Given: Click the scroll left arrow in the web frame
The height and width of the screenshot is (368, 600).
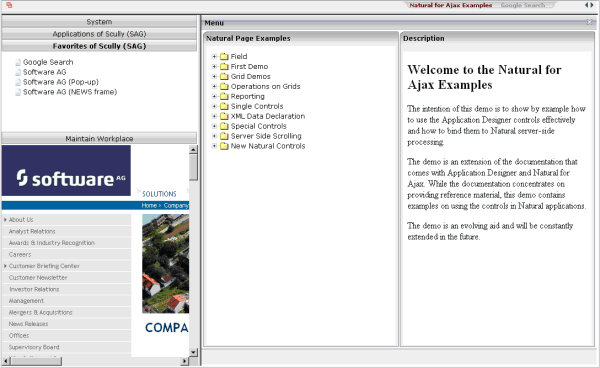Looking at the screenshot, I should (x=6, y=361).
